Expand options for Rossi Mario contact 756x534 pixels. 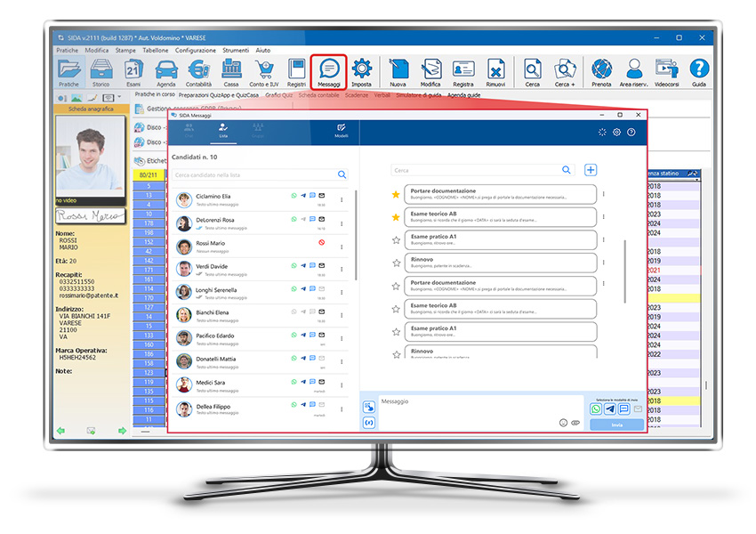pyautogui.click(x=342, y=247)
